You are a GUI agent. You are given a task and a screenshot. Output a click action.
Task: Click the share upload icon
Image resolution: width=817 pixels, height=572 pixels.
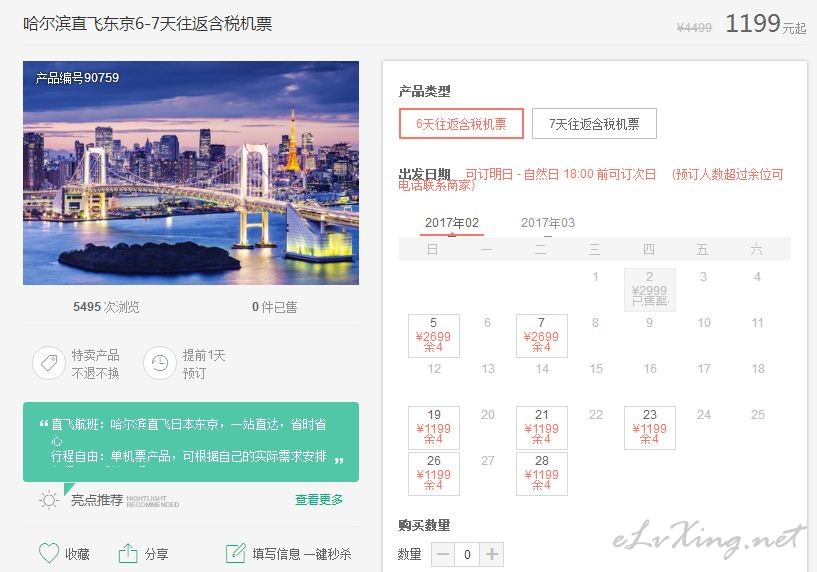tap(128, 553)
